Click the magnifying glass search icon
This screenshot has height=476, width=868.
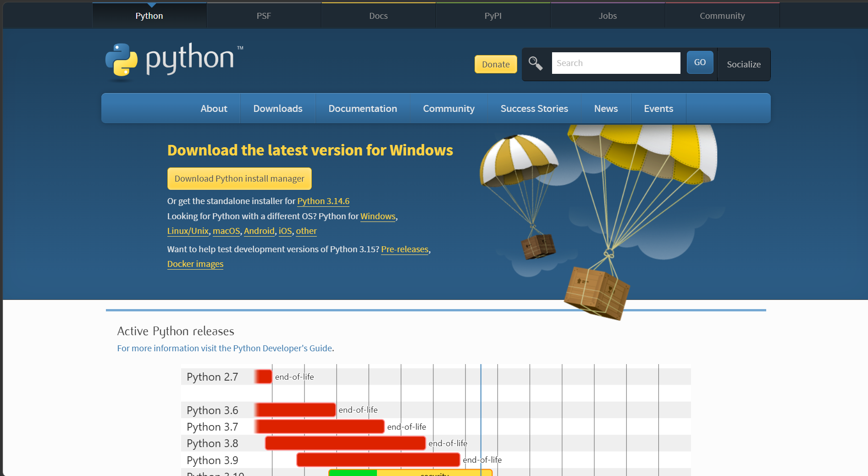535,63
